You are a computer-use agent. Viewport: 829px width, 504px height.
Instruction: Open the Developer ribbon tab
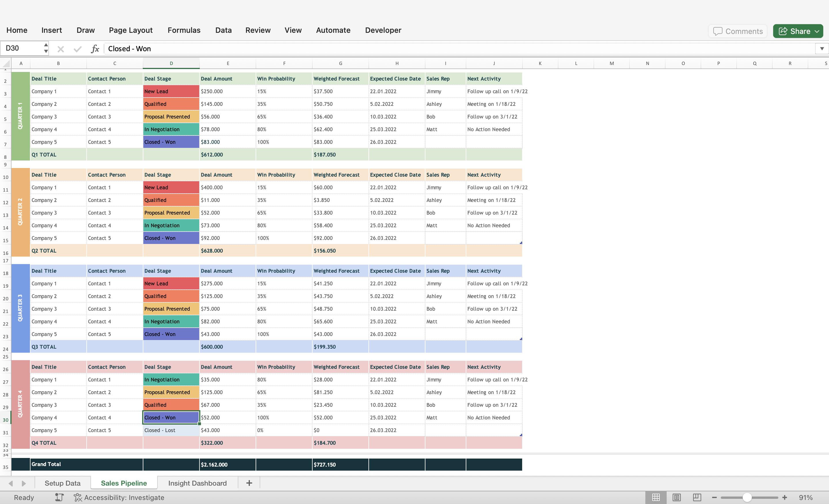383,30
